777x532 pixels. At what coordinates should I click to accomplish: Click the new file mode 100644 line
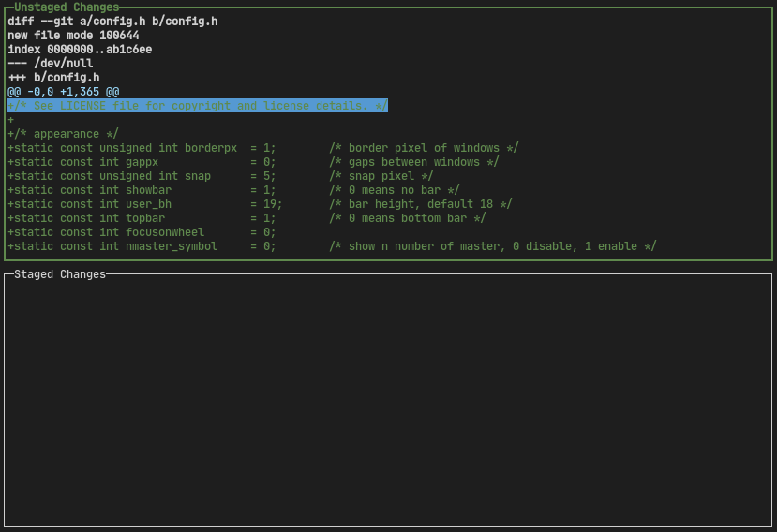point(73,35)
